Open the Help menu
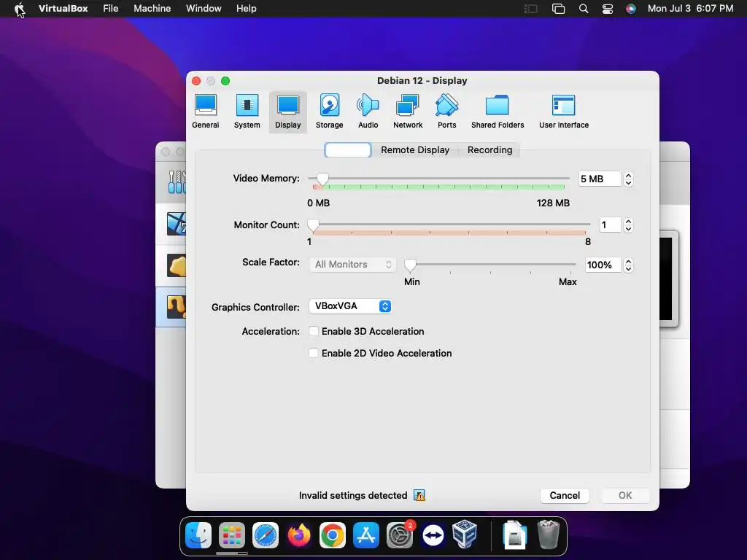 [247, 9]
